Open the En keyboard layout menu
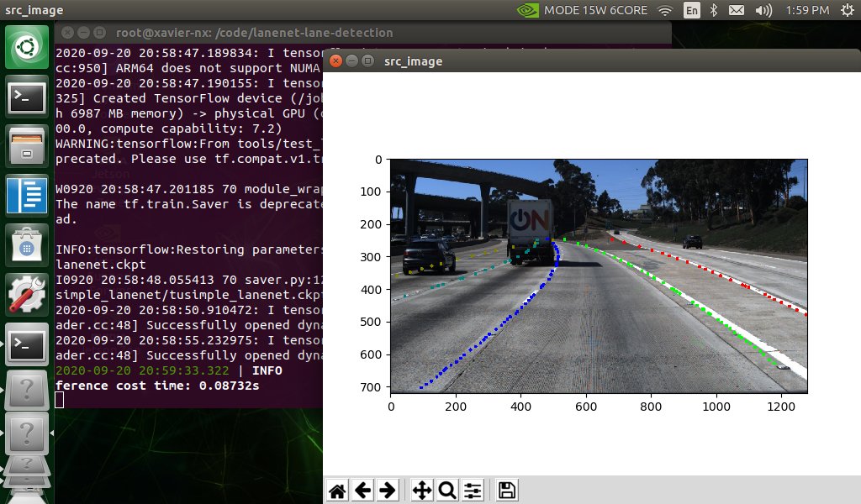 (692, 10)
